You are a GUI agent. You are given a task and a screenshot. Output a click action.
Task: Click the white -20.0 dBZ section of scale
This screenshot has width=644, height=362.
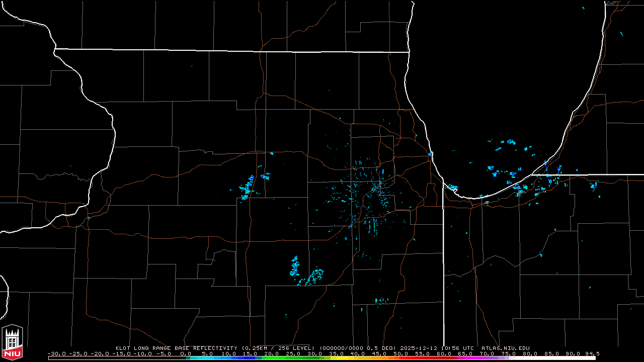tap(100, 358)
